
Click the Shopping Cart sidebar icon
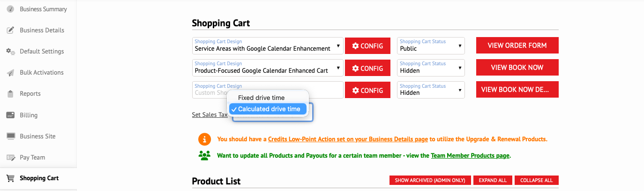click(x=10, y=178)
